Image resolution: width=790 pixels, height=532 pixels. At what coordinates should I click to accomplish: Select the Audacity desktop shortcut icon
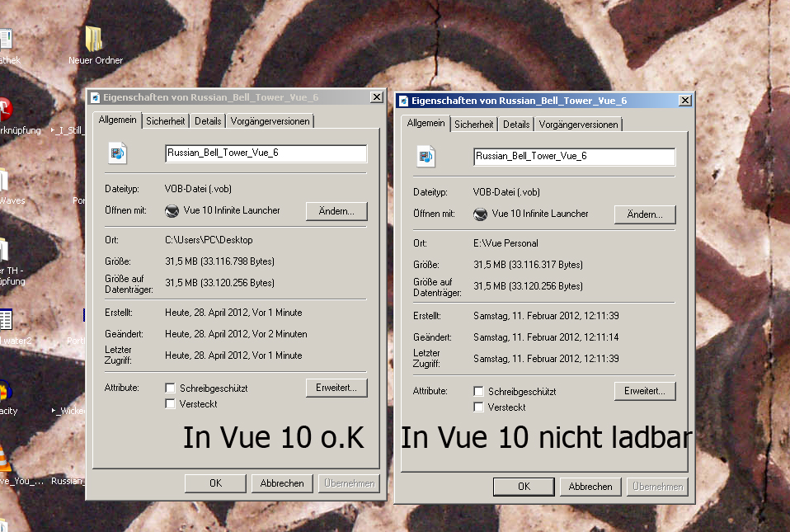(x=5, y=390)
